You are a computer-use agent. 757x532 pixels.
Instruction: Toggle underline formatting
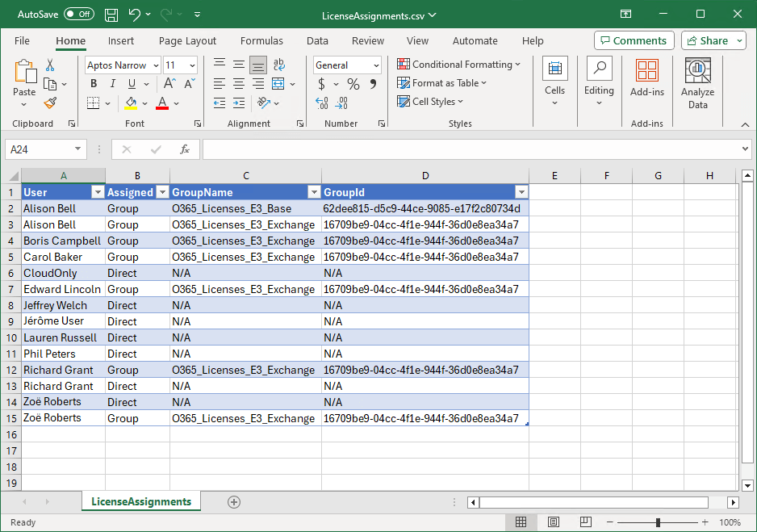(x=132, y=83)
